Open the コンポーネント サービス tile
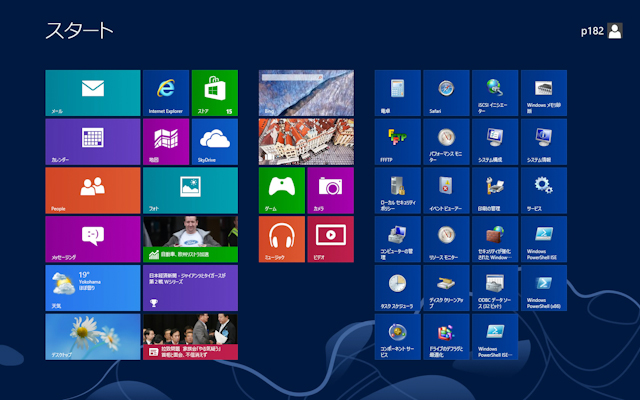The image size is (640, 400). tap(398, 337)
